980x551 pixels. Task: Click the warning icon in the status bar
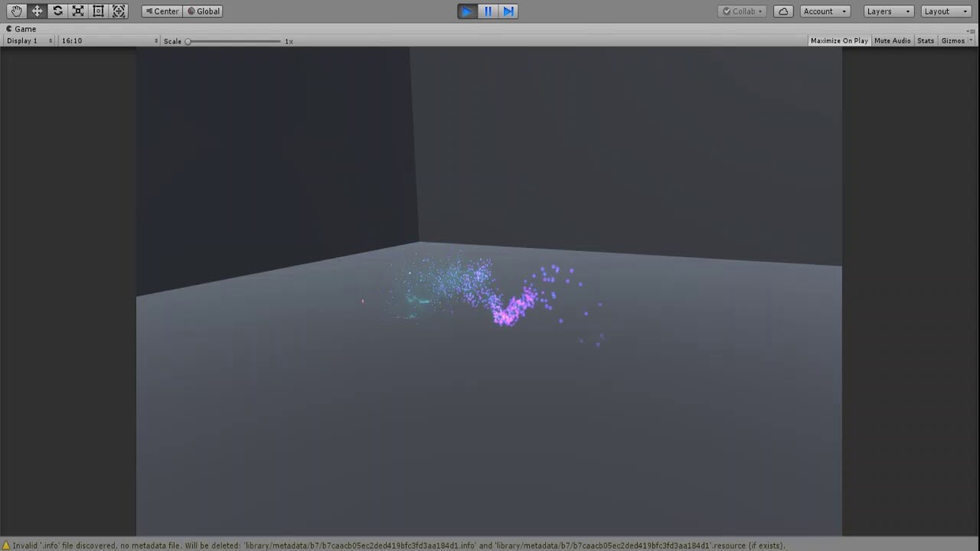[x=6, y=545]
